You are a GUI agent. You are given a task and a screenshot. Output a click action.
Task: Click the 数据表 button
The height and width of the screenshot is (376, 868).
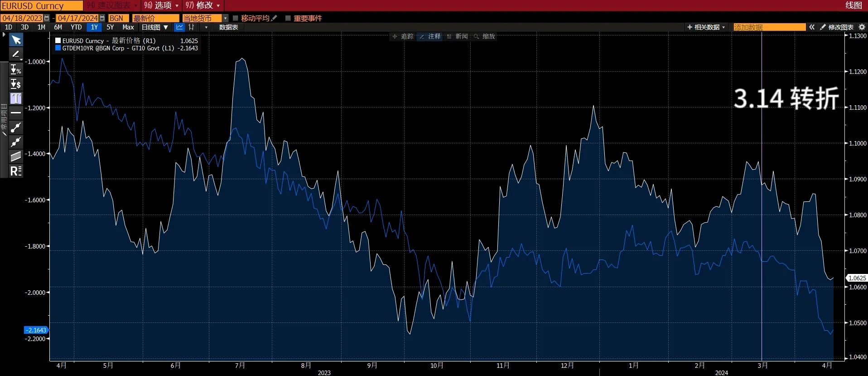tap(228, 27)
